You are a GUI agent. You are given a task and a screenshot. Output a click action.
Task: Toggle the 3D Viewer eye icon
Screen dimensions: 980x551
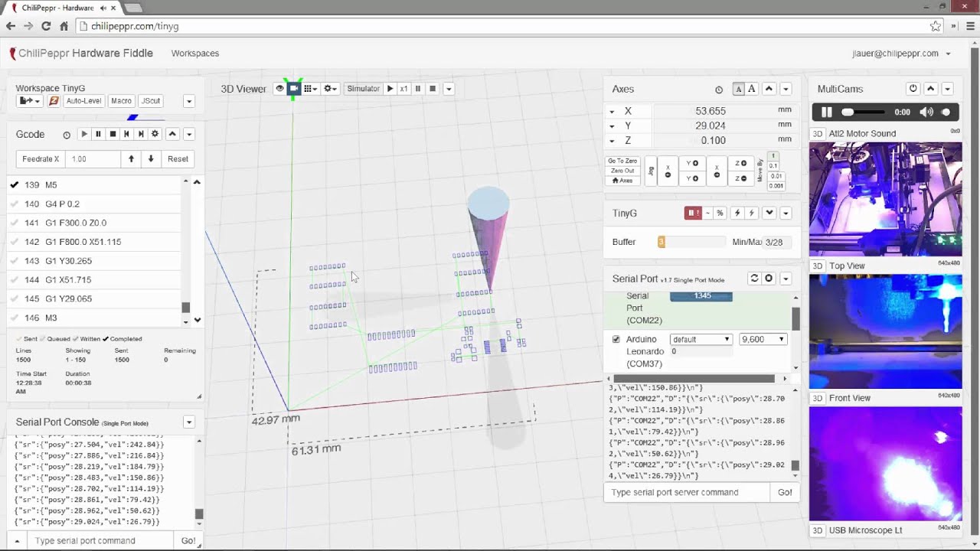[279, 89]
